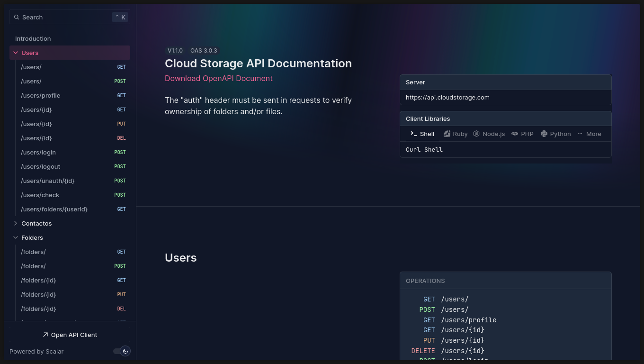Viewport: 644px width, 364px height.
Task: Open sidebar GET /folders/{id} endpoint
Action: coord(73,280)
